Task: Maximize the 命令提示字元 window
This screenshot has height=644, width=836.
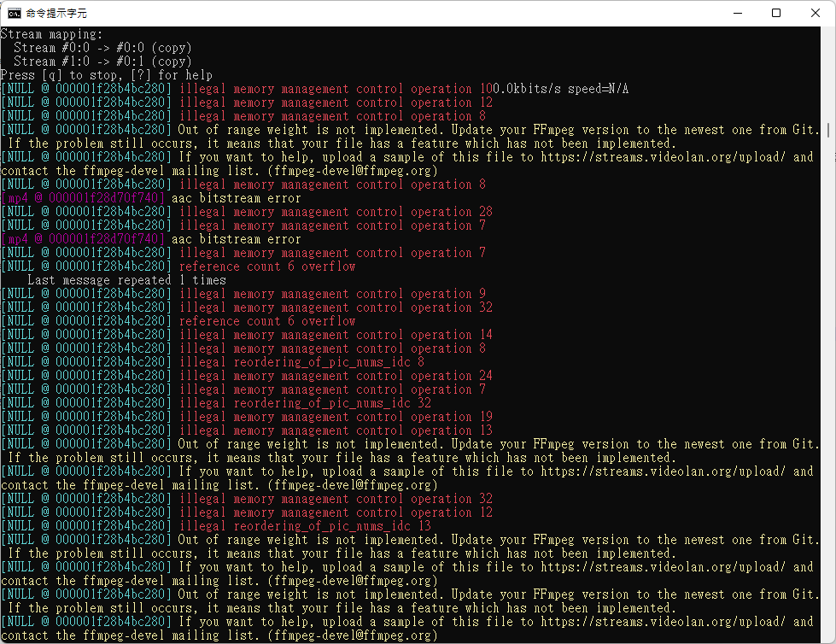Action: pos(776,14)
